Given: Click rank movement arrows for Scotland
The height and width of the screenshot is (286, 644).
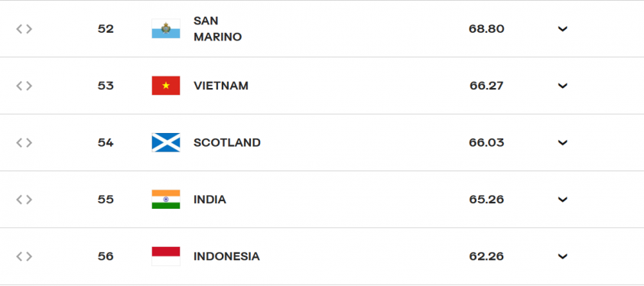Looking at the screenshot, I should [x=24, y=142].
